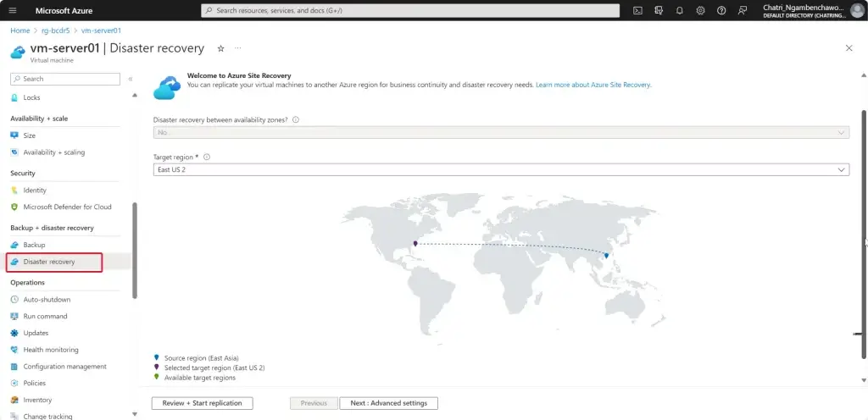Click the Inventory icon
The width and height of the screenshot is (868, 420).
(14, 400)
